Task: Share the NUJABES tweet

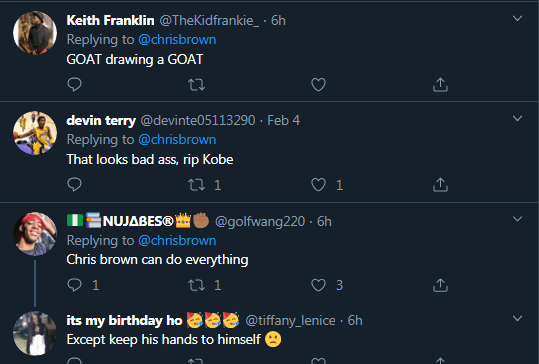Action: [440, 285]
